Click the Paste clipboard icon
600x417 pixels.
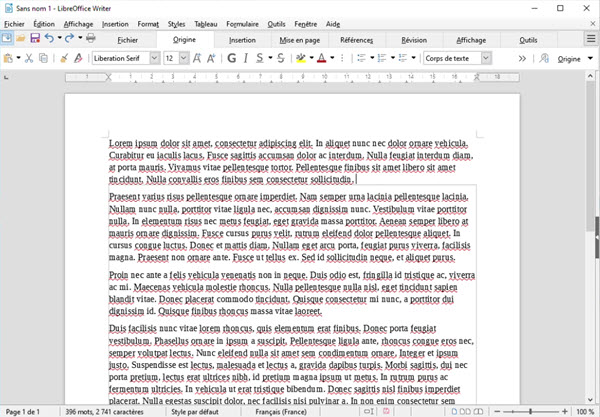click(8, 58)
